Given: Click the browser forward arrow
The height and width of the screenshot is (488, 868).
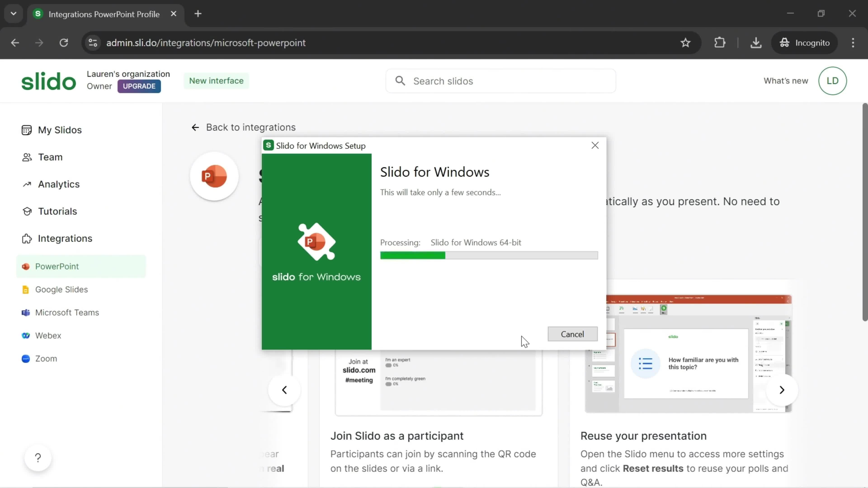Looking at the screenshot, I should (39, 43).
